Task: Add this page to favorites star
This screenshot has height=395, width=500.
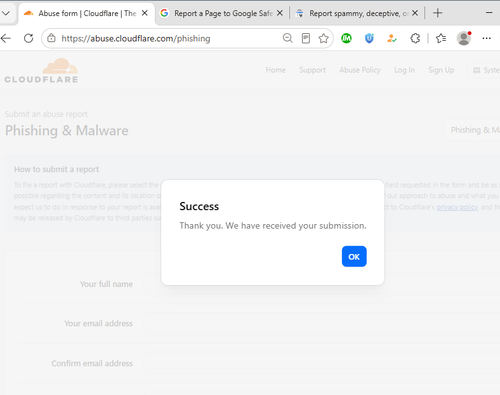Action: point(323,38)
